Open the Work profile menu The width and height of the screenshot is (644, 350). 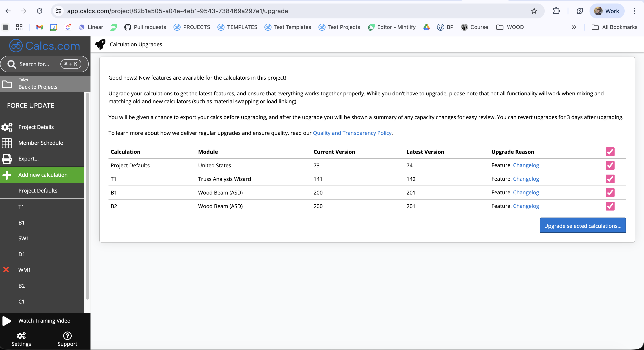[607, 11]
